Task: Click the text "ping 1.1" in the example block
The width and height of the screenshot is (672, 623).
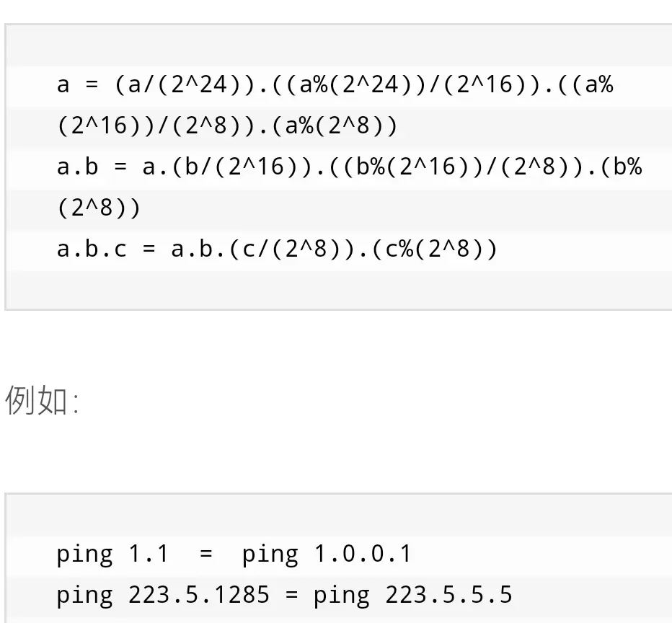Action: 112,554
